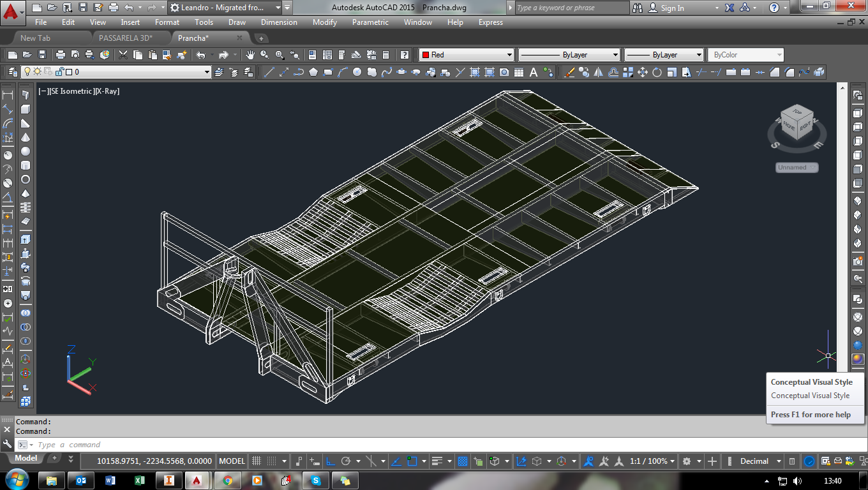The height and width of the screenshot is (490, 868).
Task: Open the Layer Properties Manager icon
Action: pyautogui.click(x=11, y=72)
